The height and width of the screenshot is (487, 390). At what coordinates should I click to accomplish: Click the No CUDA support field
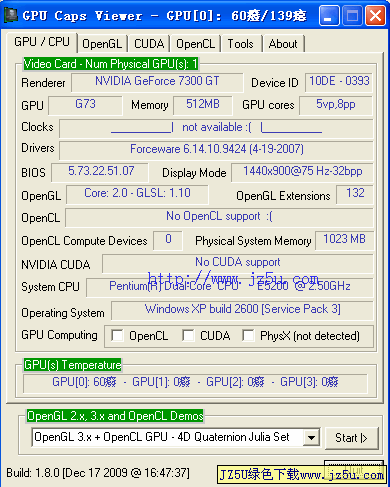[238, 264]
